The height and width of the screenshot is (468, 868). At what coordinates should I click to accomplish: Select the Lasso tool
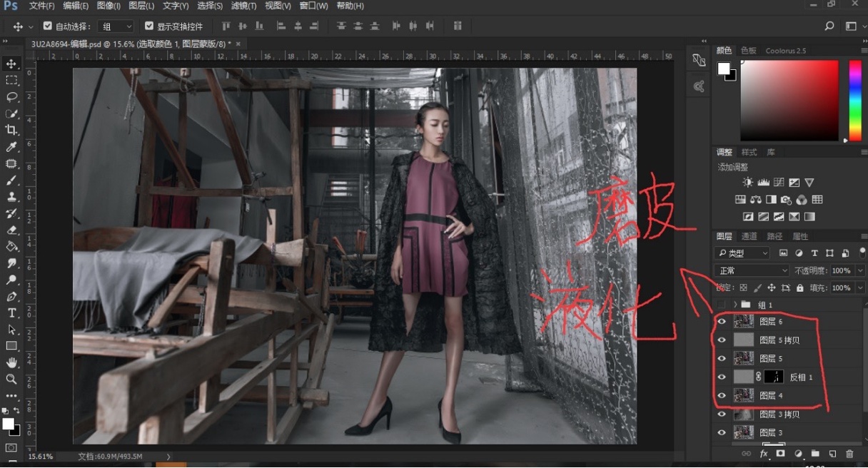tap(11, 97)
